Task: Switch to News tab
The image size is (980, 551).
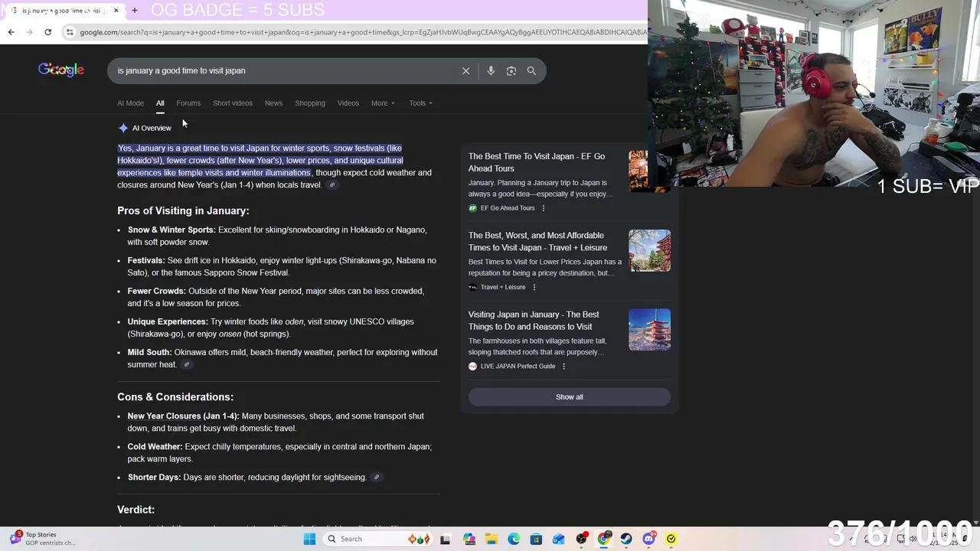Action: [x=273, y=103]
